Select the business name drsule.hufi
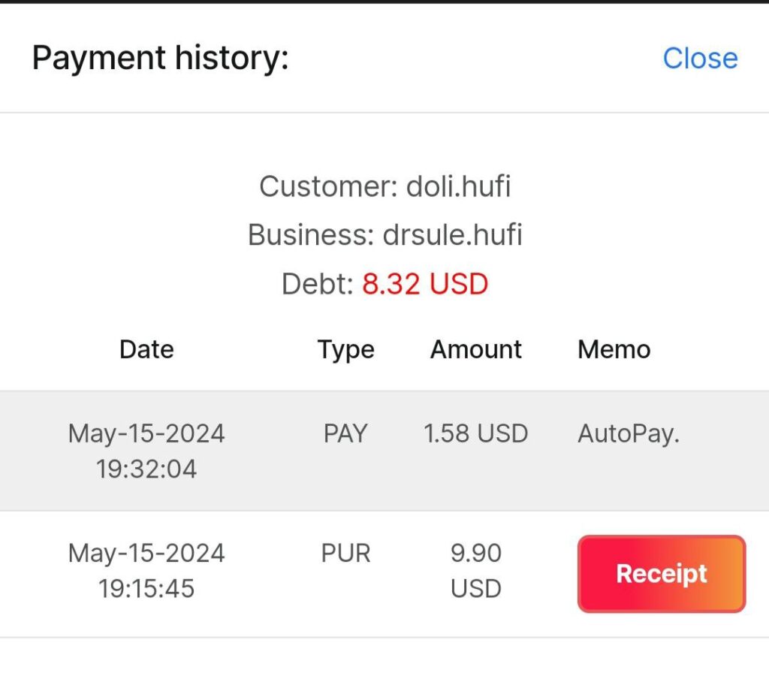The width and height of the screenshot is (769, 700). pos(452,235)
